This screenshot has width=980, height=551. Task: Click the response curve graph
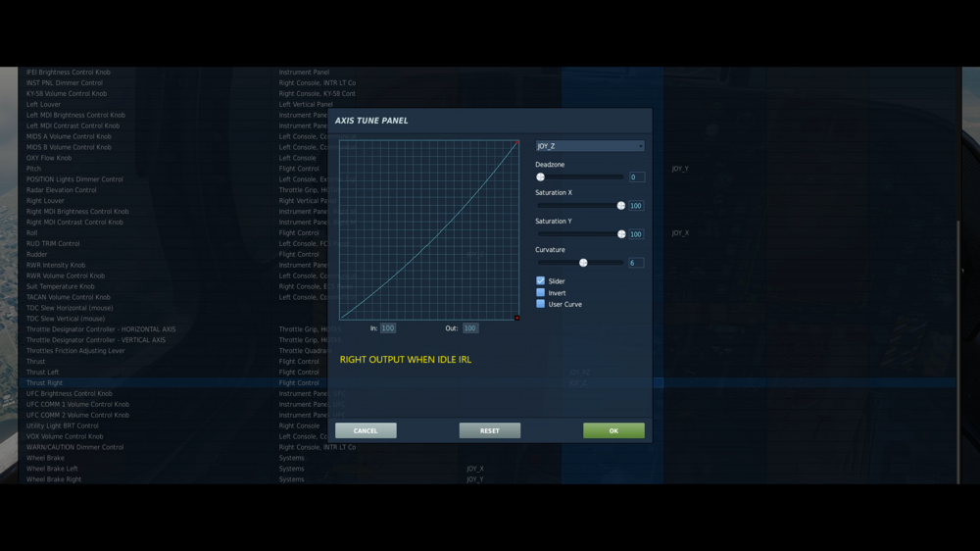429,229
